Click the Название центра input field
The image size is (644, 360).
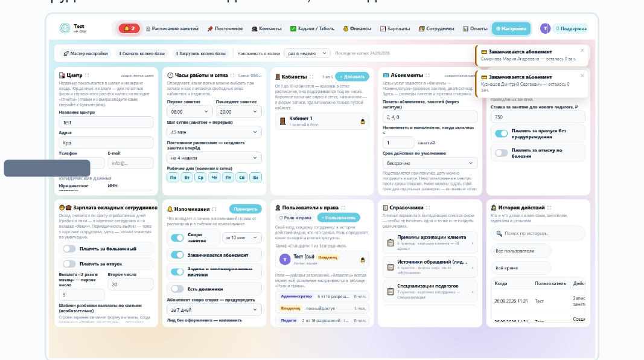pos(106,122)
